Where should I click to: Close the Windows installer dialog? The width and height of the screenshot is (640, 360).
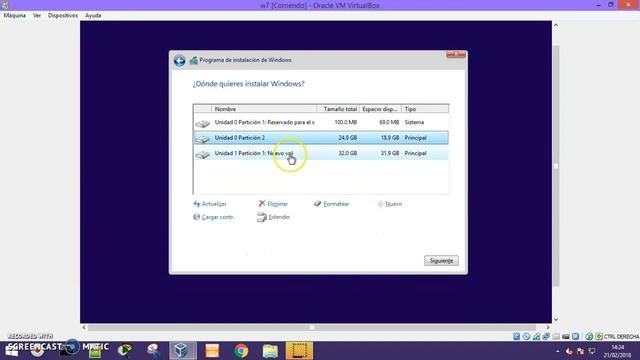[456, 54]
